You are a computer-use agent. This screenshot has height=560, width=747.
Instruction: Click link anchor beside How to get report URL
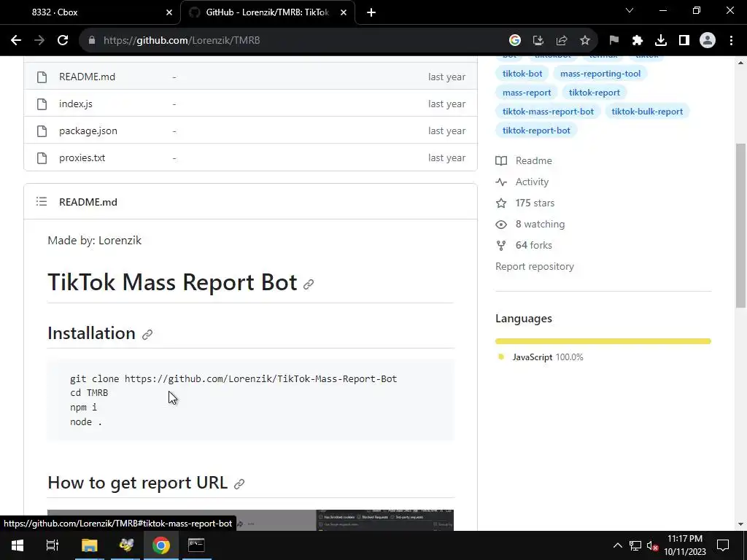[x=239, y=484]
